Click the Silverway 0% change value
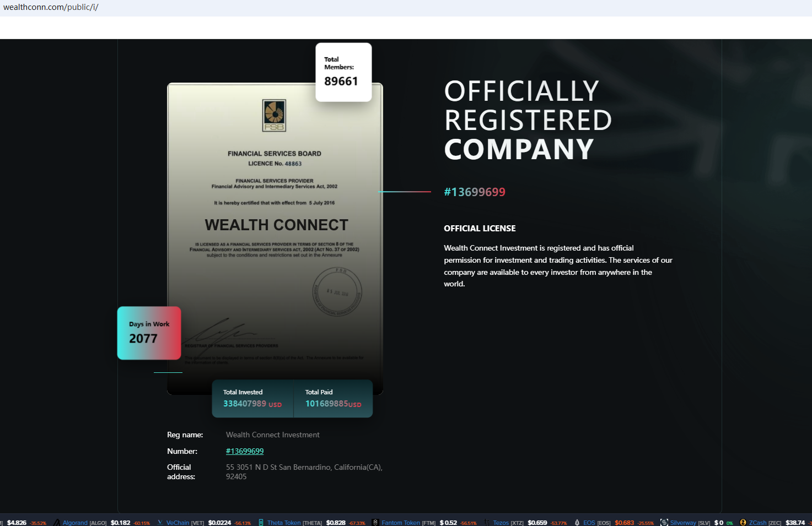 pos(730,523)
